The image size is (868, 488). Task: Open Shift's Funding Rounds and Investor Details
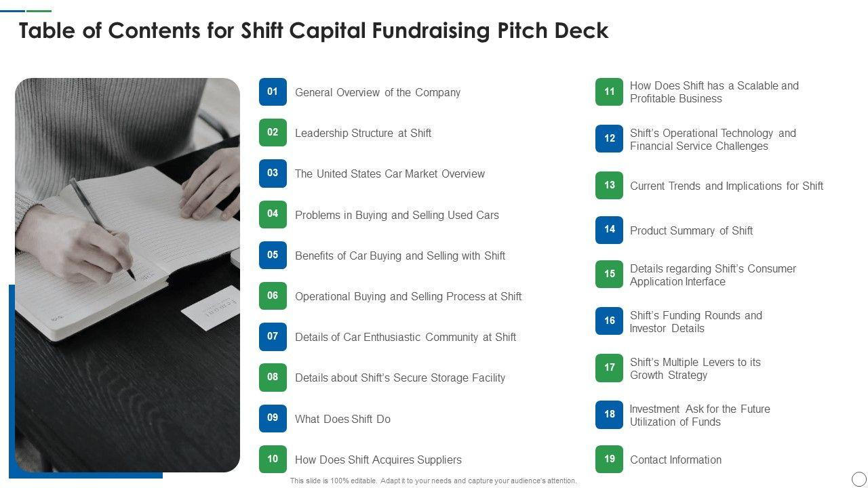[695, 322]
